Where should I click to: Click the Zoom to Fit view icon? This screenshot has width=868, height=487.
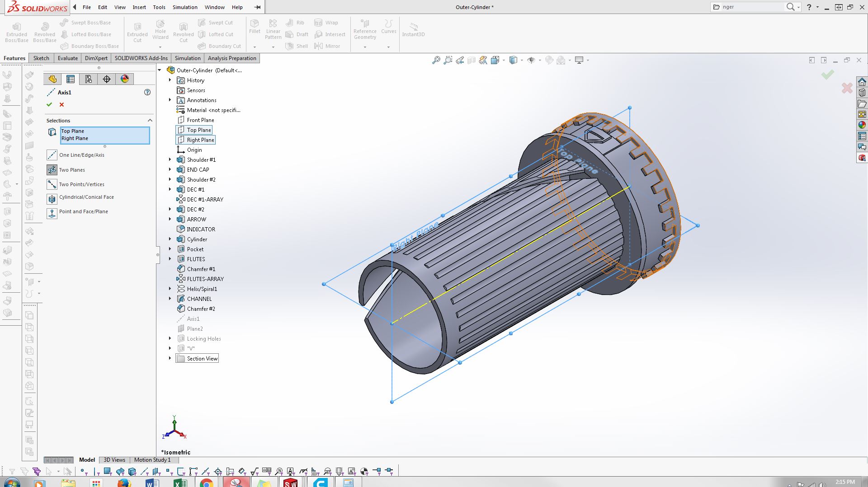coord(436,60)
